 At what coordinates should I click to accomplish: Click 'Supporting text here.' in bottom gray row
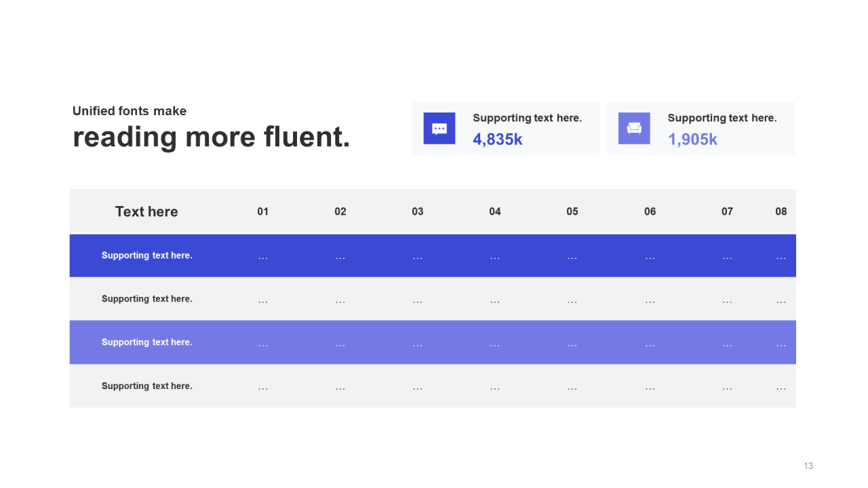click(x=147, y=386)
